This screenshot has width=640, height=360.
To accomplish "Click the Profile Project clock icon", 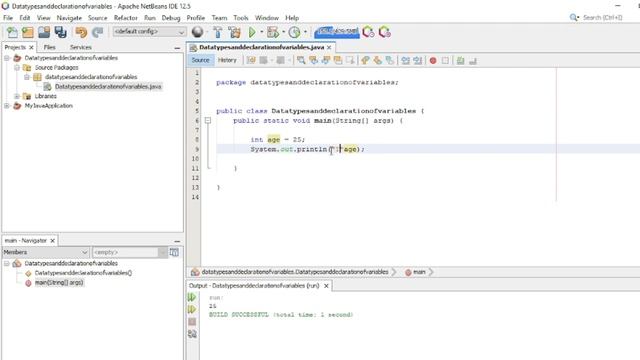I will pos(294,32).
